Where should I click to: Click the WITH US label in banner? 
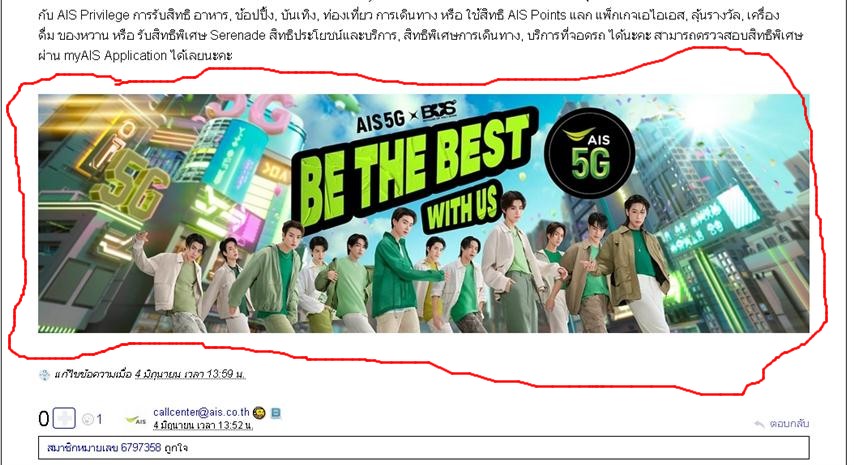(462, 207)
